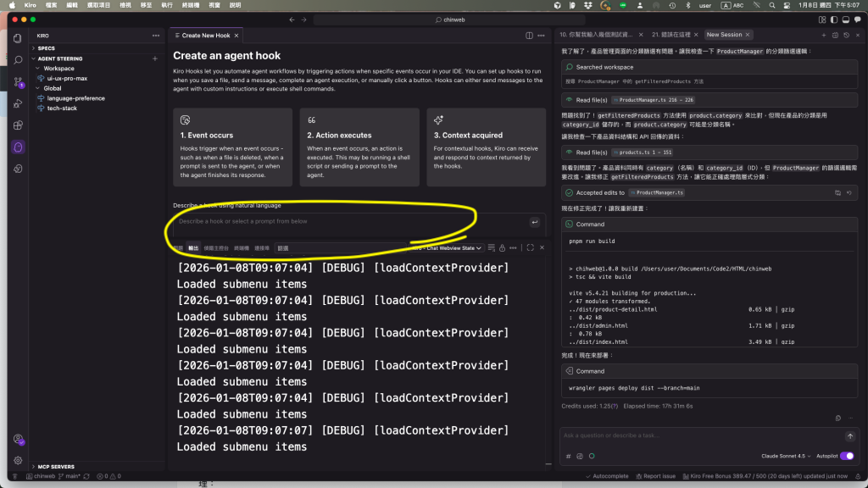Open the Search icon in the activity bar
The height and width of the screenshot is (488, 868).
(x=18, y=60)
